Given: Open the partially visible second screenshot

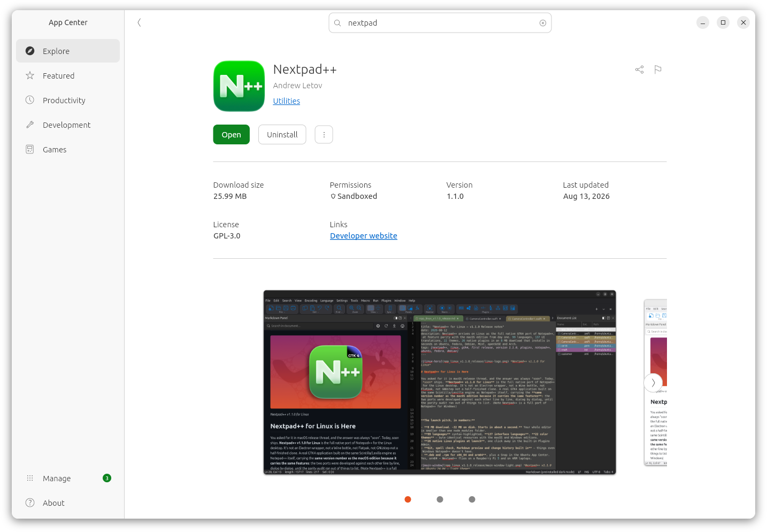Looking at the screenshot, I should [656, 383].
